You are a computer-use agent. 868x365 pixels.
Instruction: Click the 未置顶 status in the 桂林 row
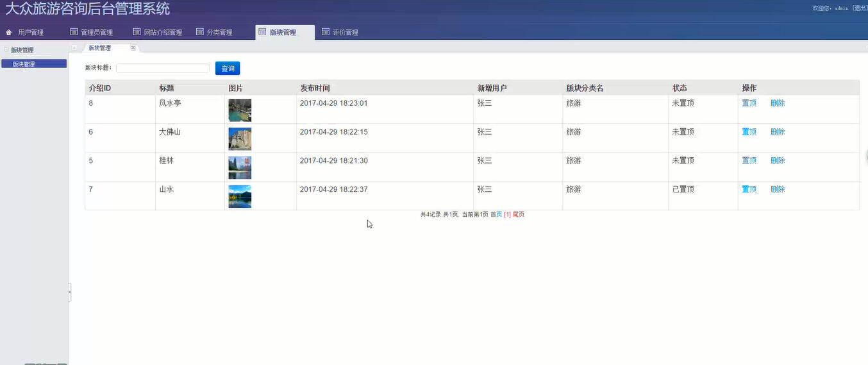(x=683, y=161)
